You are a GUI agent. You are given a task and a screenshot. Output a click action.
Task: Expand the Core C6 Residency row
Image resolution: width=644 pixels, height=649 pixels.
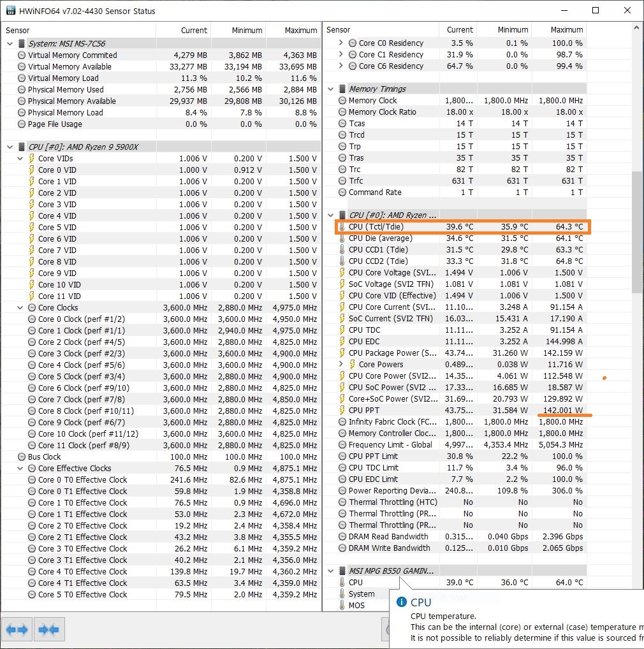(340, 66)
